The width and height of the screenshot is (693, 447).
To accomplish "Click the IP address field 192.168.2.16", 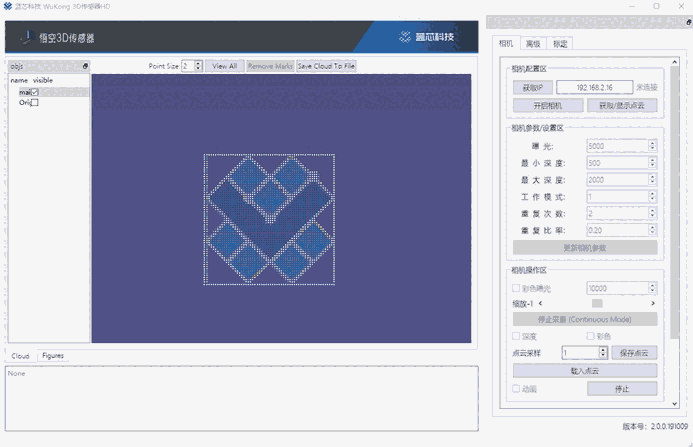I will click(594, 88).
